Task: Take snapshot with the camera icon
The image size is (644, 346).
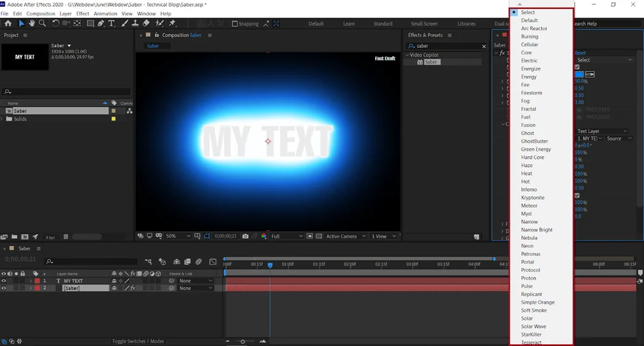Action: click(246, 236)
